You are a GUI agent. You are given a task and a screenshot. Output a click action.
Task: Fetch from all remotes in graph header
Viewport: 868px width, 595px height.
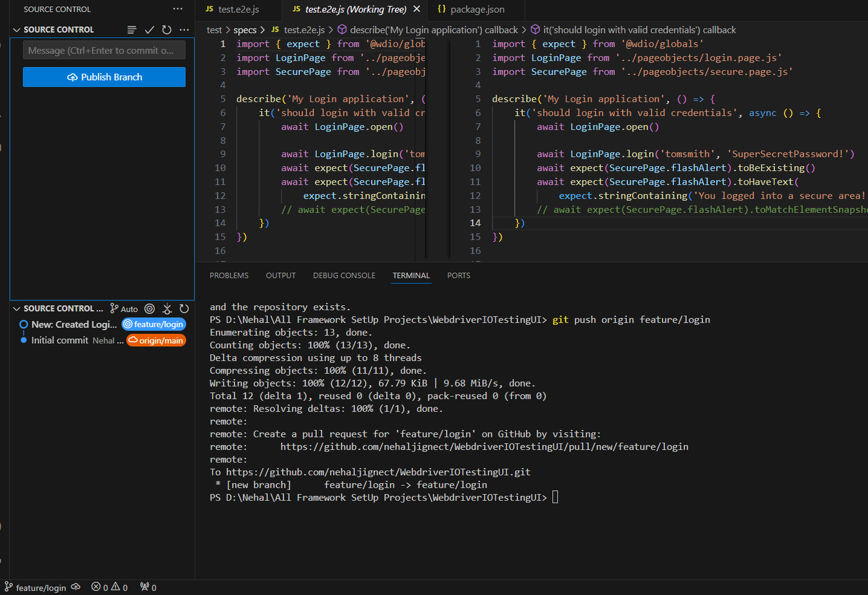[167, 309]
